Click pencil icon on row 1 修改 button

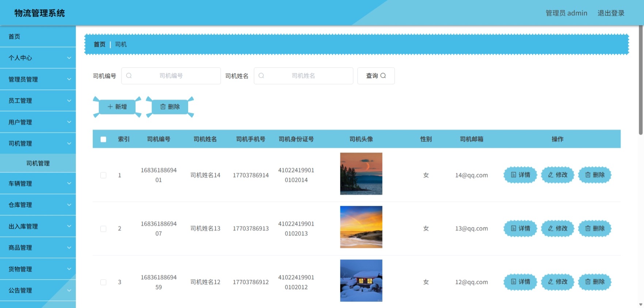tap(550, 175)
